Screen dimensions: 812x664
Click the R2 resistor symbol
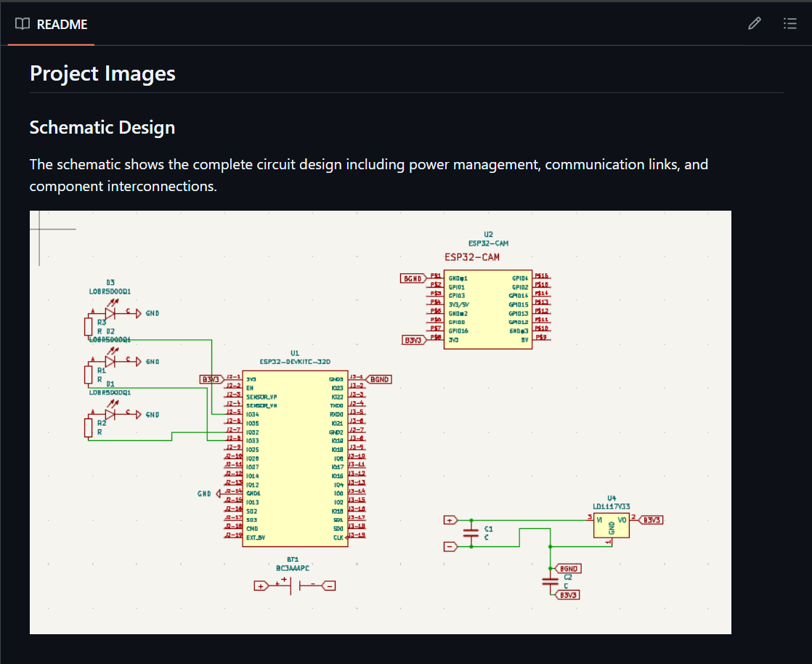click(89, 428)
